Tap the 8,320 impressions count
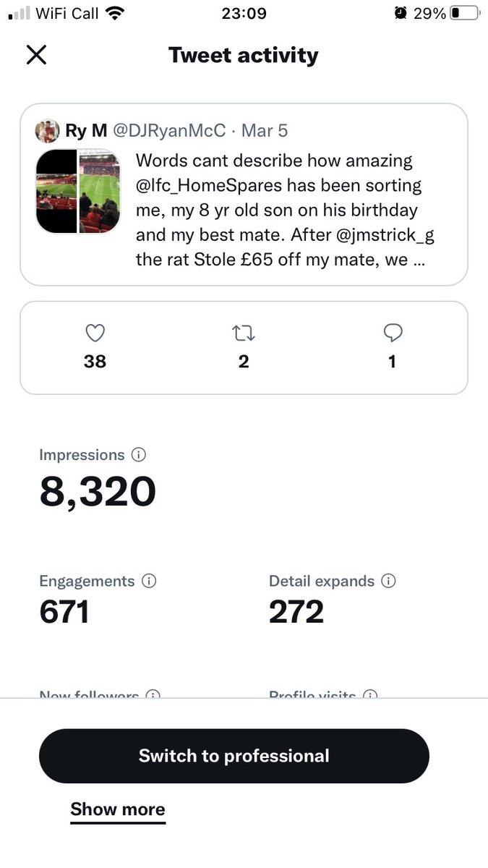The height and width of the screenshot is (868, 488). tap(98, 492)
